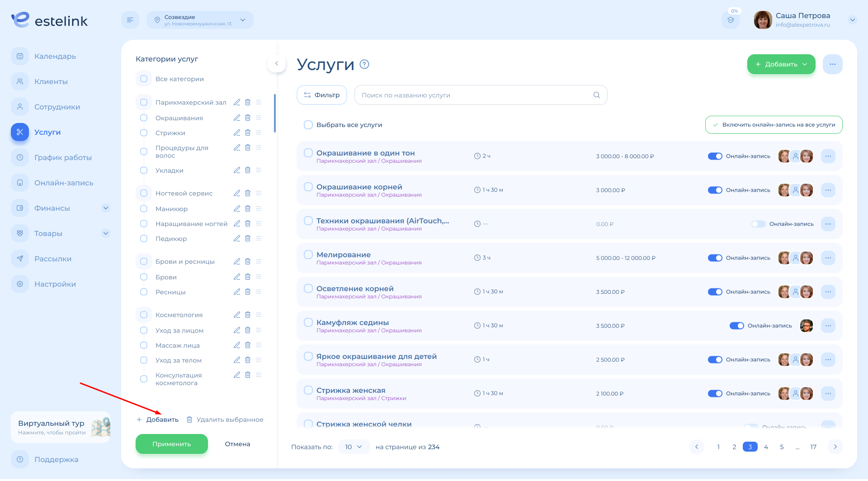Click the trash icon next to Маникюр category
868x481 pixels.
click(x=248, y=209)
